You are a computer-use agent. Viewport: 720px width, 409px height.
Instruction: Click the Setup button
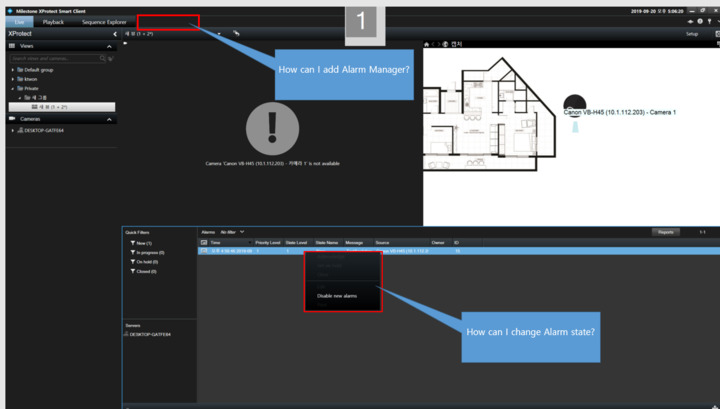691,33
